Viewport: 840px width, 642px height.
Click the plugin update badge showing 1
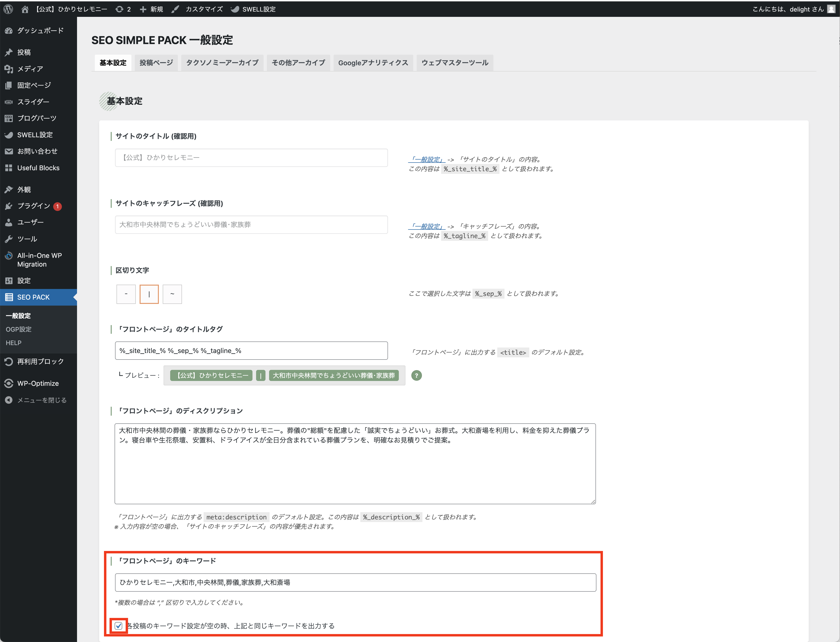pyautogui.click(x=58, y=206)
